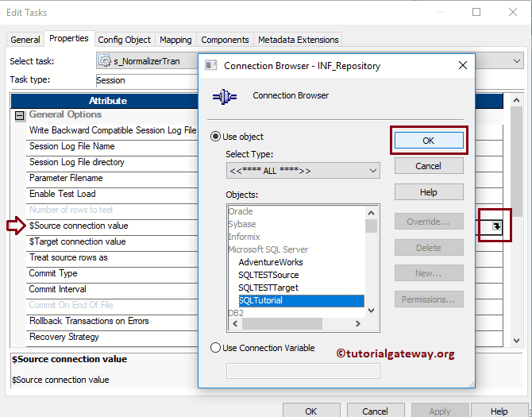532x417 pixels.
Task: Select Commit Interval attribute row
Action: click(112, 289)
